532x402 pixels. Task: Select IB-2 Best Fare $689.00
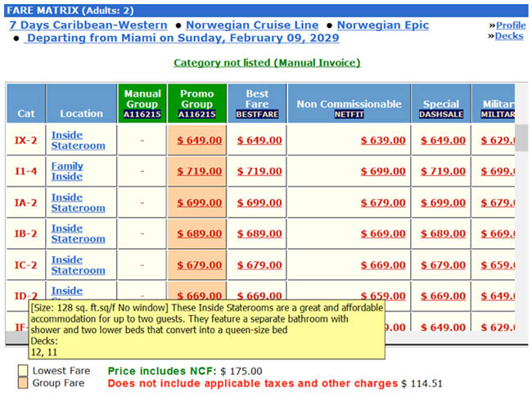tap(259, 233)
